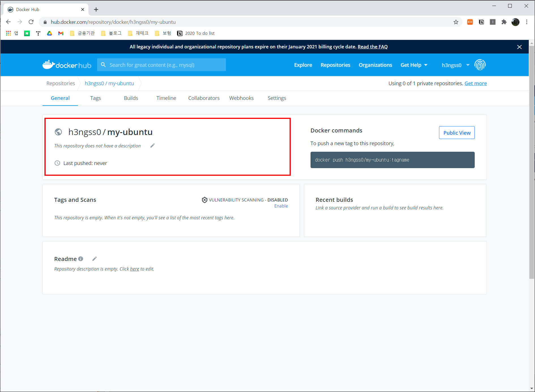Click the orange EX extension icon
Screen dimensions: 535x392
tap(470, 22)
